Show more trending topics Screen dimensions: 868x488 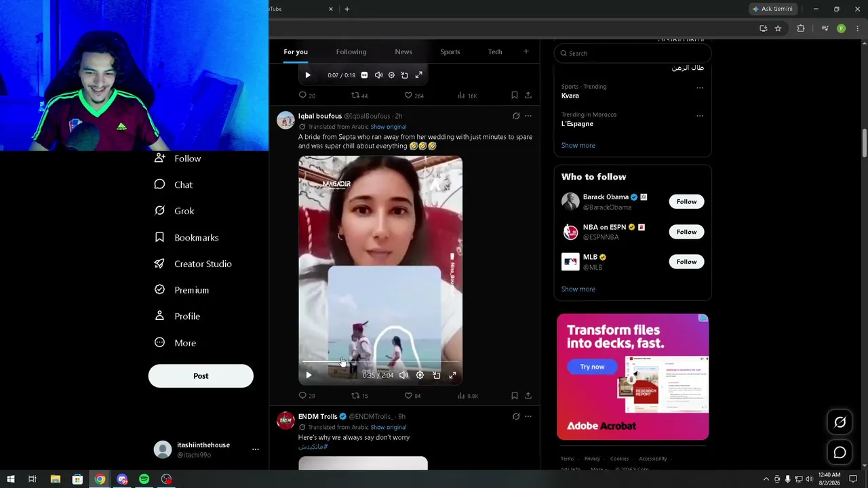578,146
